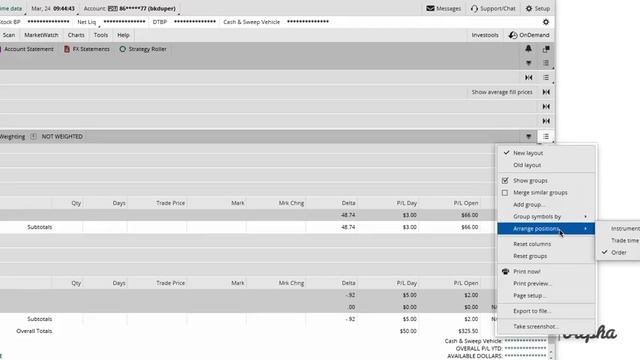The width and height of the screenshot is (640, 360).
Task: Click the info icon beside NOT WEIGHTED
Action: coord(33,136)
